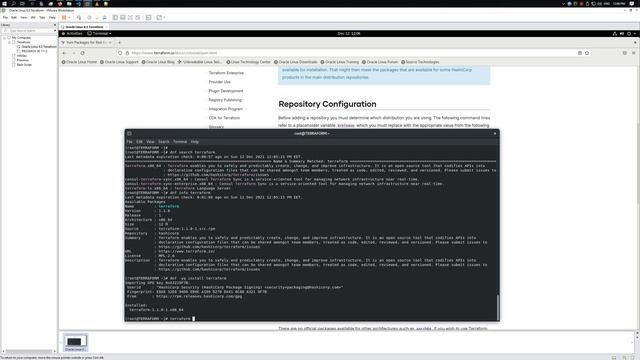Open Oracle Linux Support bookmark
The image size is (640, 360).
click(119, 62)
